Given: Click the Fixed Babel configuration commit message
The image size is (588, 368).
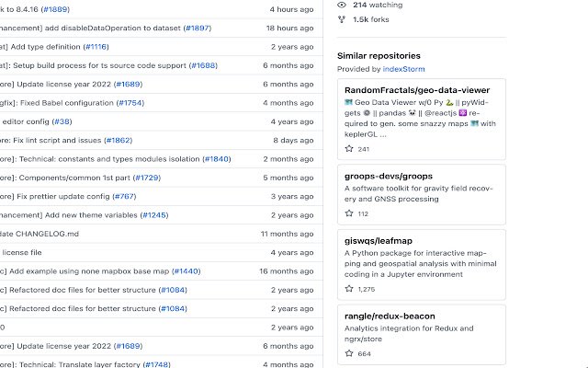Looking at the screenshot, I should (x=57, y=103).
